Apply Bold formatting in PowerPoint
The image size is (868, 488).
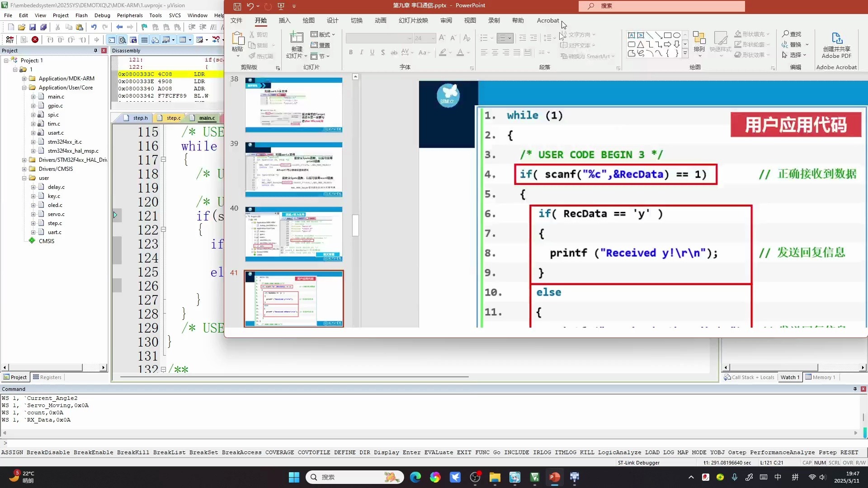tap(351, 52)
